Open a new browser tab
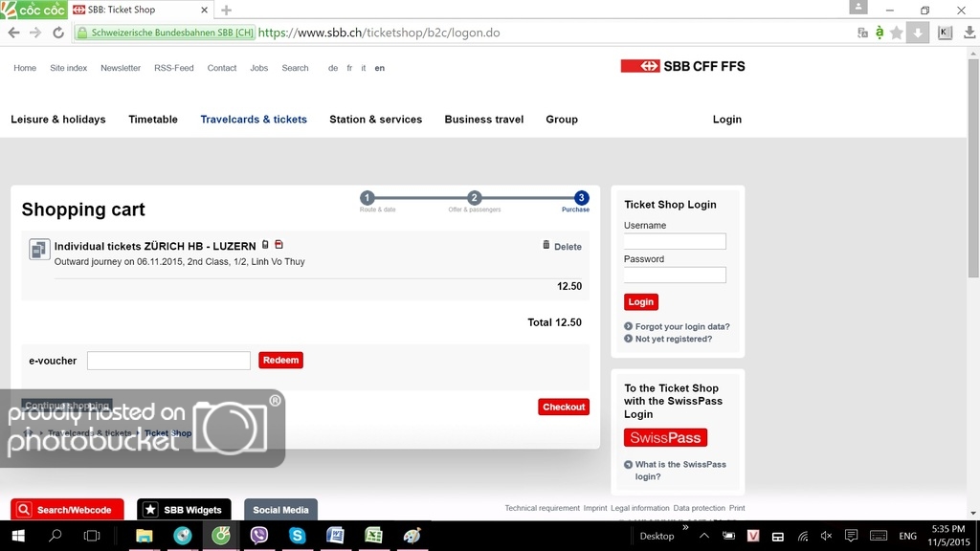 point(226,10)
